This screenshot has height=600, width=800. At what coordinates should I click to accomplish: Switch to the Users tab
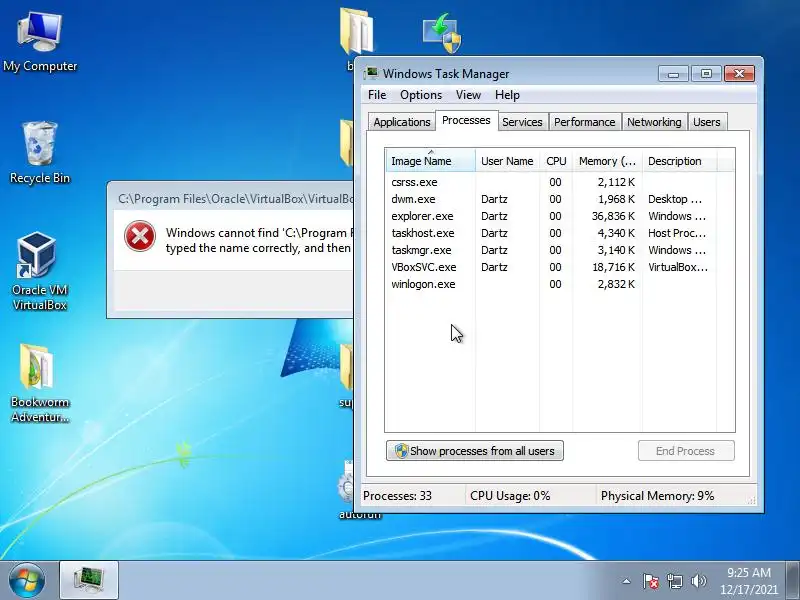pyautogui.click(x=707, y=122)
